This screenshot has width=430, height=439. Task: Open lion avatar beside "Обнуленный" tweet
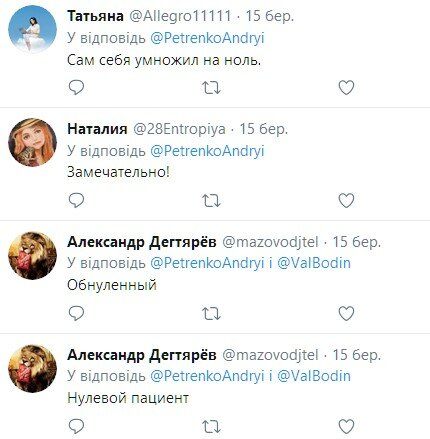tap(32, 255)
